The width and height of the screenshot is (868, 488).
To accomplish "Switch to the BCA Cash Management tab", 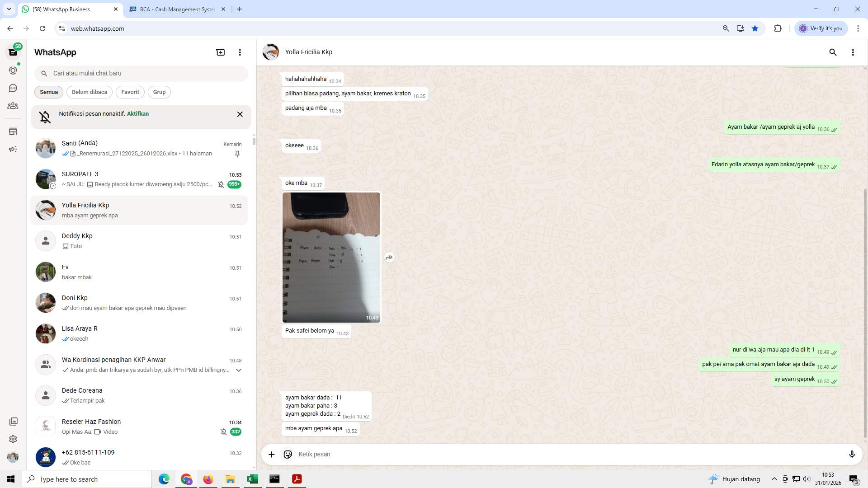I will pos(172,9).
